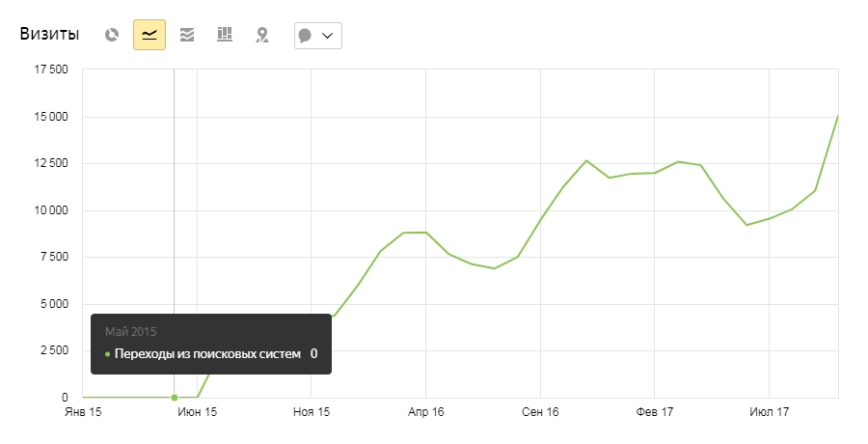Screen dimensions: 868x444
Task: Open the comments dropdown
Action: (x=317, y=35)
